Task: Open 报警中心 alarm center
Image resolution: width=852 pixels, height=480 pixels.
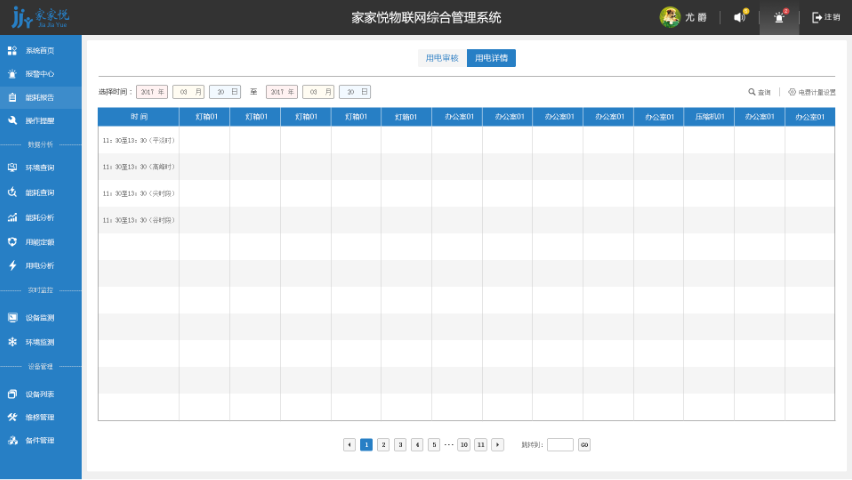Action: (40, 74)
